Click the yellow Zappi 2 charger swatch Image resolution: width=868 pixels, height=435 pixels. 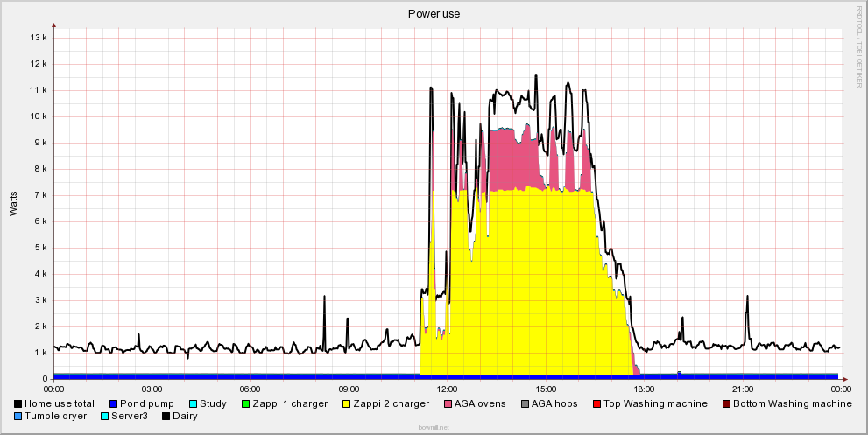[x=348, y=404]
